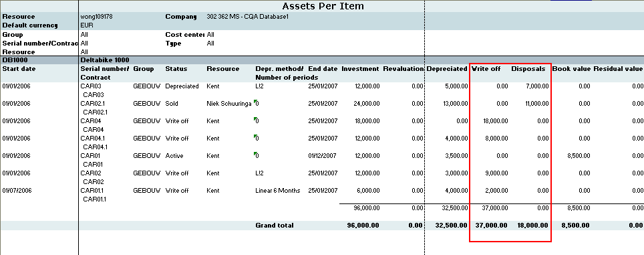Click the 302 362 MS - CQA Database1 company value

click(249, 17)
